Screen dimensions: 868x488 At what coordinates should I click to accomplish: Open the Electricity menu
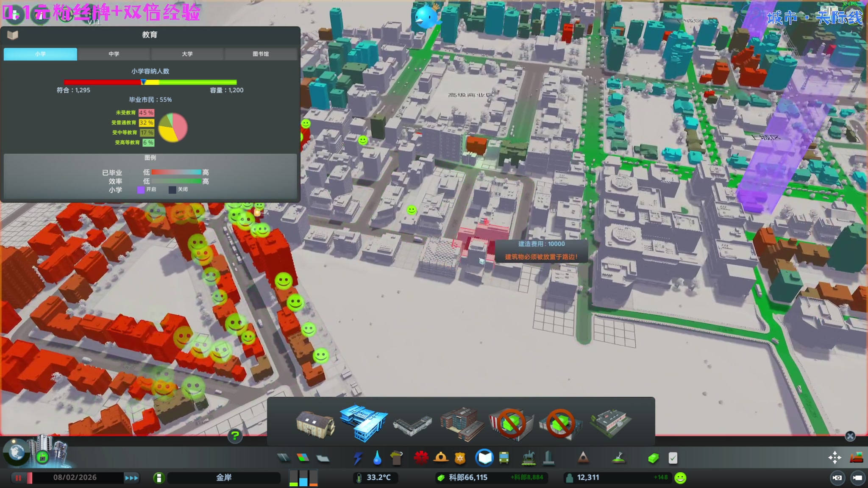coord(358,458)
